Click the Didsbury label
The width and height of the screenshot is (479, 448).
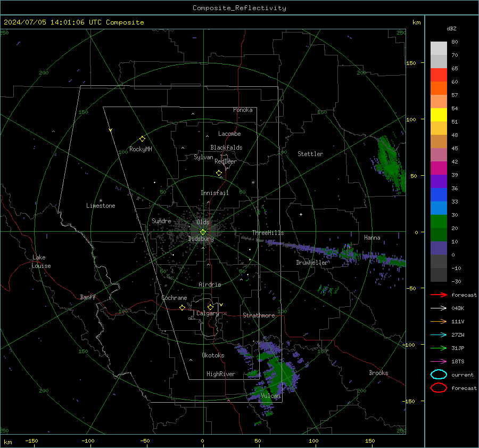coord(201,239)
